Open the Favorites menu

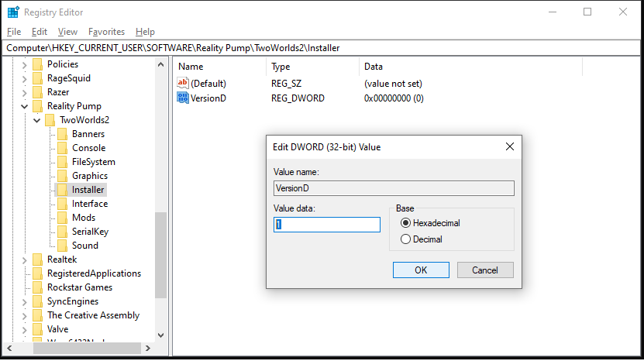(106, 32)
